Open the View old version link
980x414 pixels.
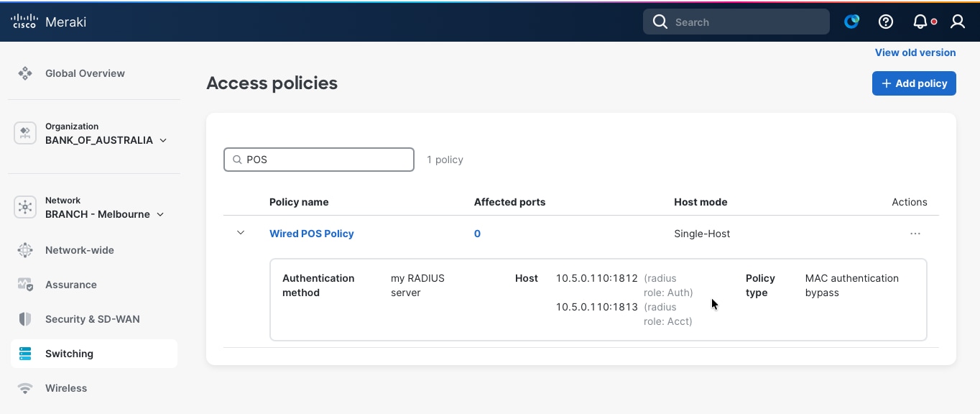[x=915, y=52]
